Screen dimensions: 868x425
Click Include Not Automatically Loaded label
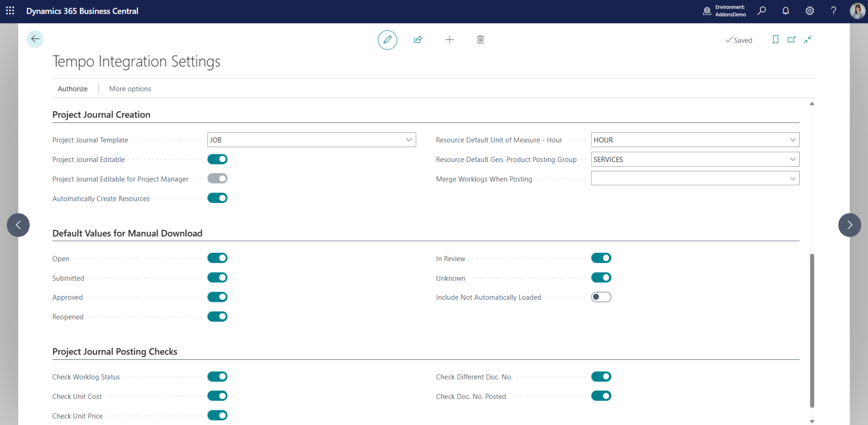coord(488,297)
